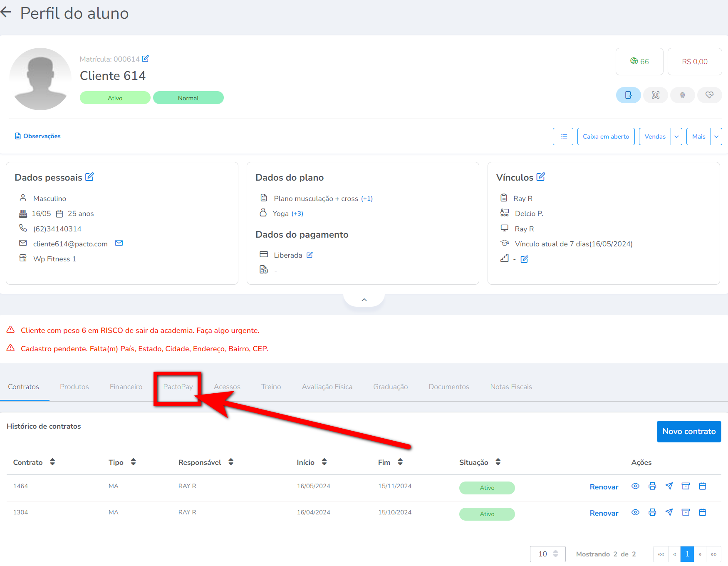Viewport: 728px width, 566px height.
Task: Open Dados pessoais edit pencil icon
Action: pyautogui.click(x=89, y=177)
